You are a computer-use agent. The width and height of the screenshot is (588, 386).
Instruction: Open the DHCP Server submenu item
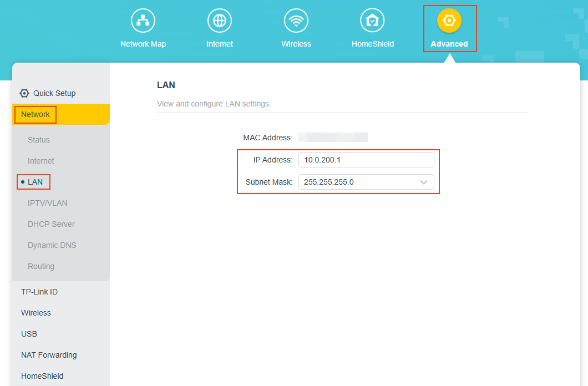pyautogui.click(x=52, y=224)
